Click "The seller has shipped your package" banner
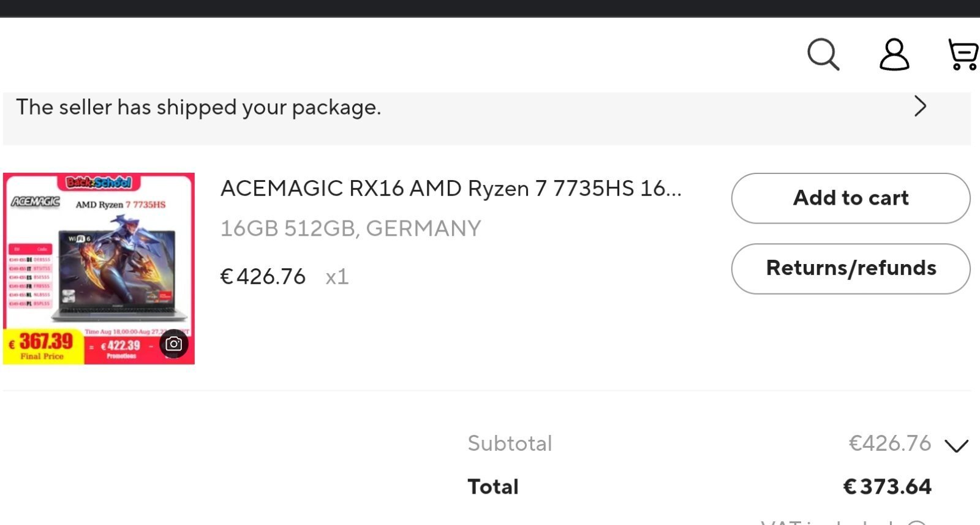 [x=487, y=119]
